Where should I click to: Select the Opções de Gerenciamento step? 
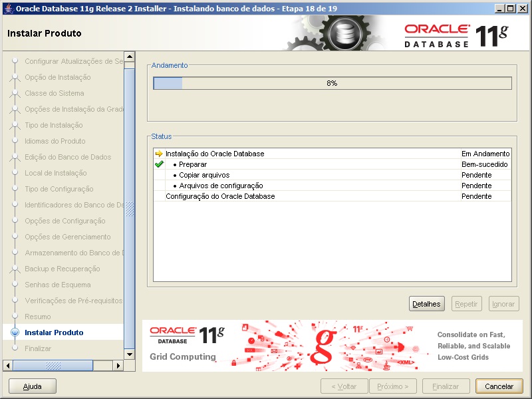coord(68,237)
